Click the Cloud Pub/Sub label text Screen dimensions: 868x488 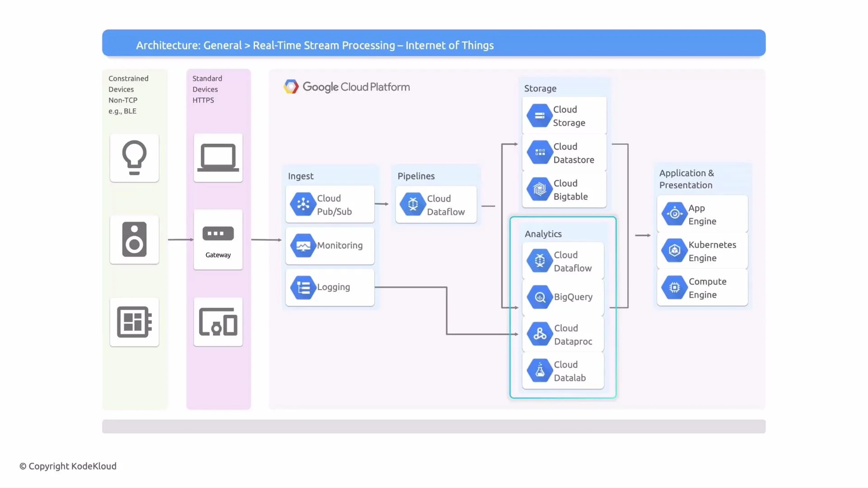pos(334,205)
